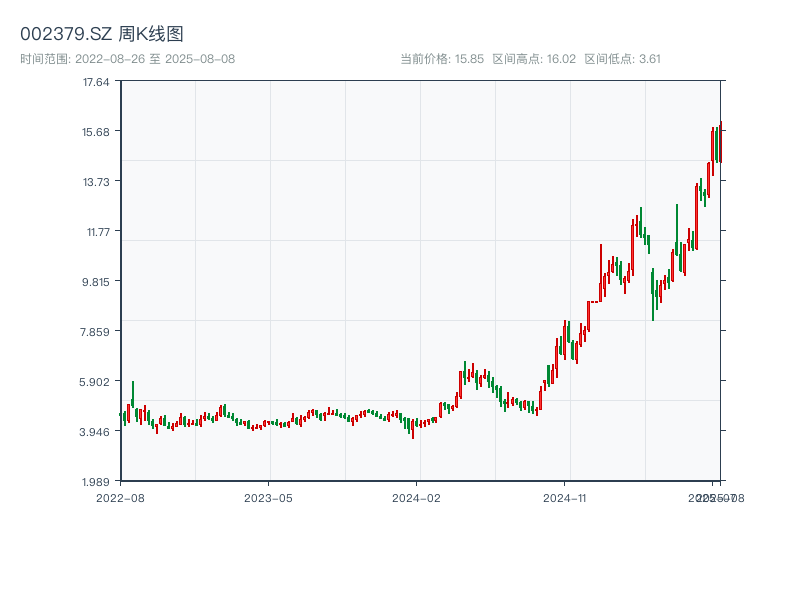Viewport: 800px width, 600px height.
Task: Click the 5.902 y-axis label
Action: pos(96,382)
